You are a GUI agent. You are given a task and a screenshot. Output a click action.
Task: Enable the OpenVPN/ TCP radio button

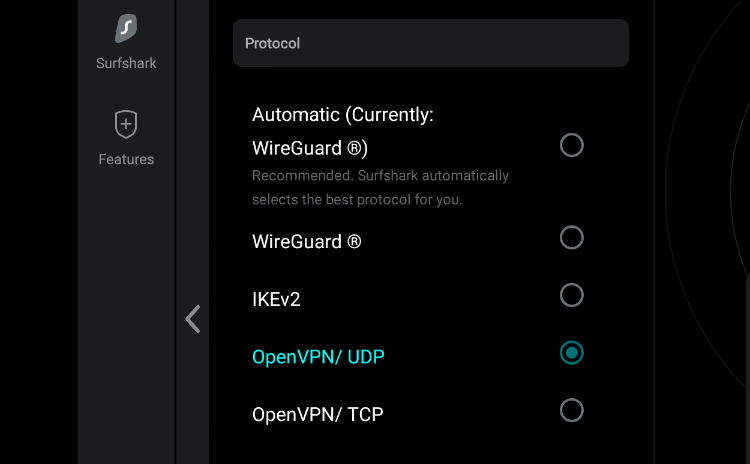click(x=571, y=410)
